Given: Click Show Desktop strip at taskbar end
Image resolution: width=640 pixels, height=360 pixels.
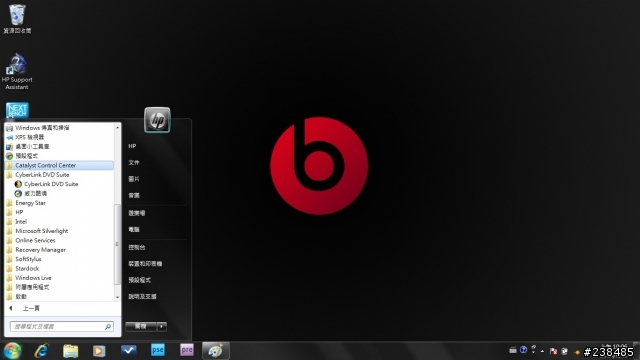Looking at the screenshot, I should 636,351.
